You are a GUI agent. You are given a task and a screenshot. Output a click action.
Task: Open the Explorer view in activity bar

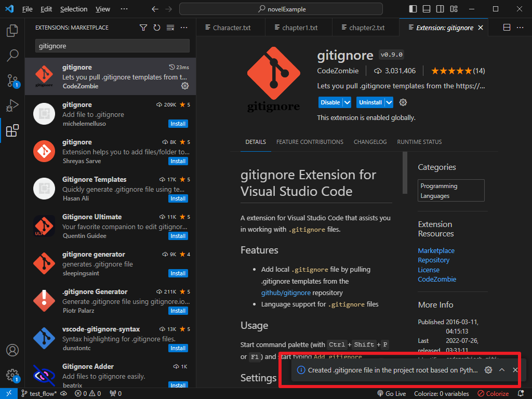tap(12, 31)
